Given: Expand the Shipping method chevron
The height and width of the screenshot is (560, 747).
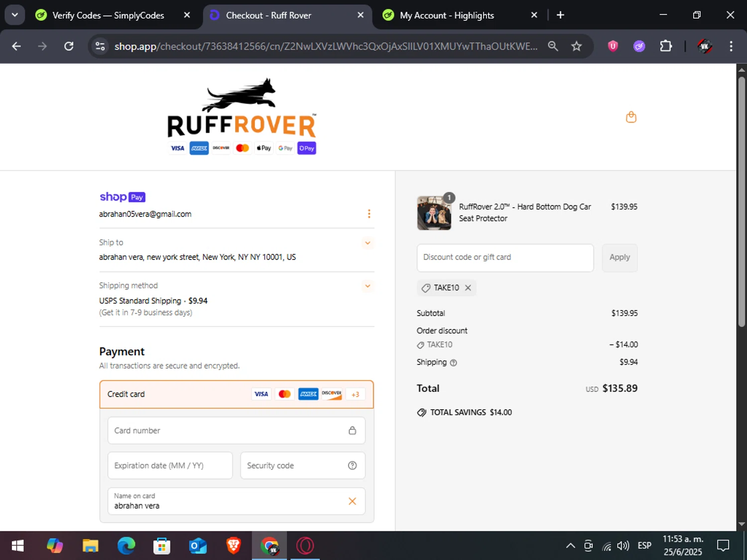Looking at the screenshot, I should (368, 286).
